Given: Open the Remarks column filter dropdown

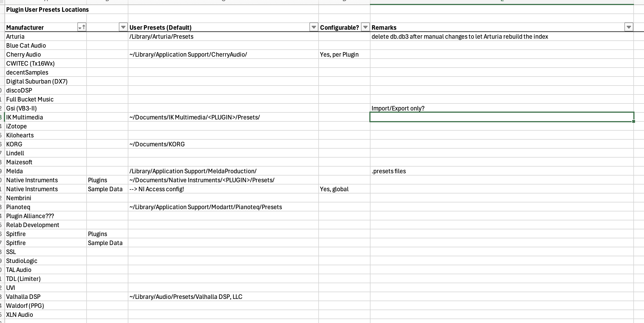Looking at the screenshot, I should point(629,27).
